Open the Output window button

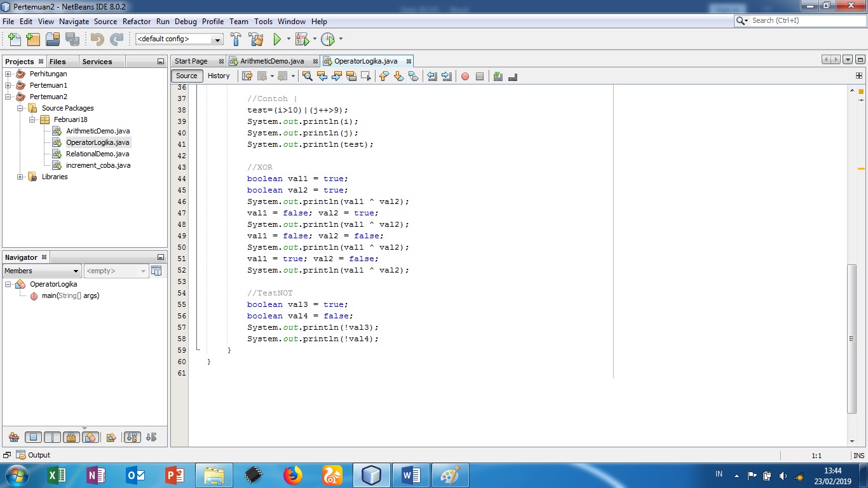click(x=34, y=455)
